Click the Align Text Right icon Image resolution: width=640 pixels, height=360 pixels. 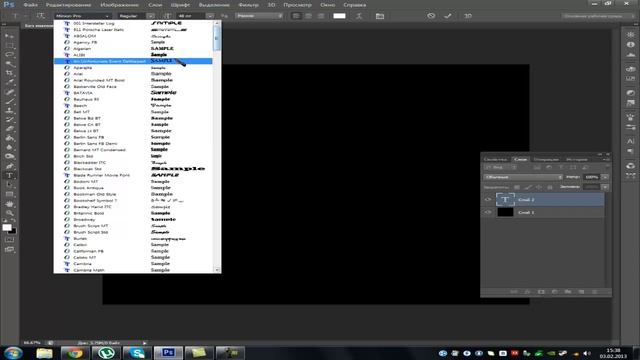(321, 16)
